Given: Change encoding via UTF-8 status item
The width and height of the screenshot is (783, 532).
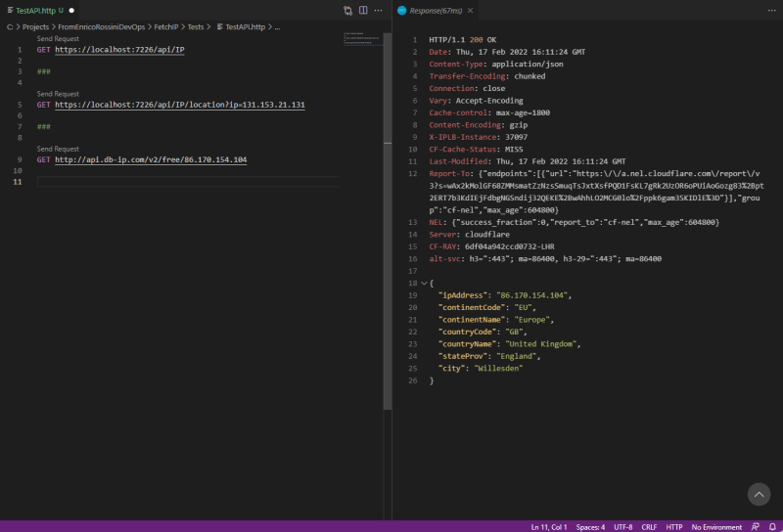Looking at the screenshot, I should [x=623, y=527].
